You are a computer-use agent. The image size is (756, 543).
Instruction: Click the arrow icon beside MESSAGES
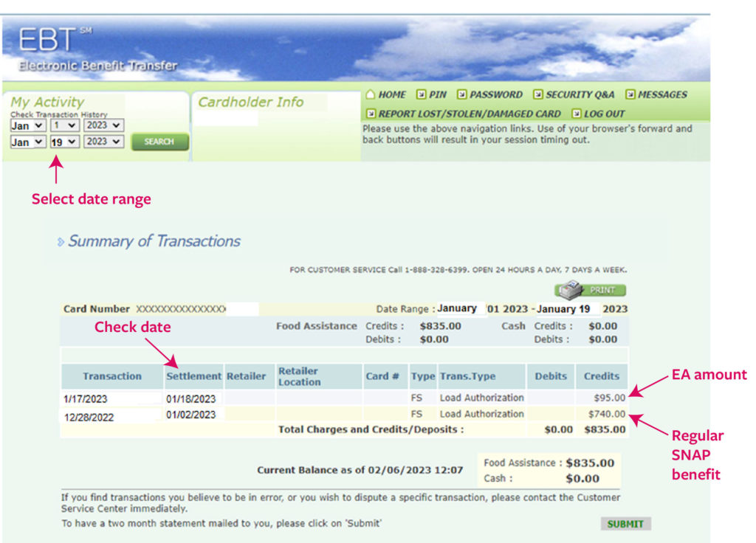(630, 94)
